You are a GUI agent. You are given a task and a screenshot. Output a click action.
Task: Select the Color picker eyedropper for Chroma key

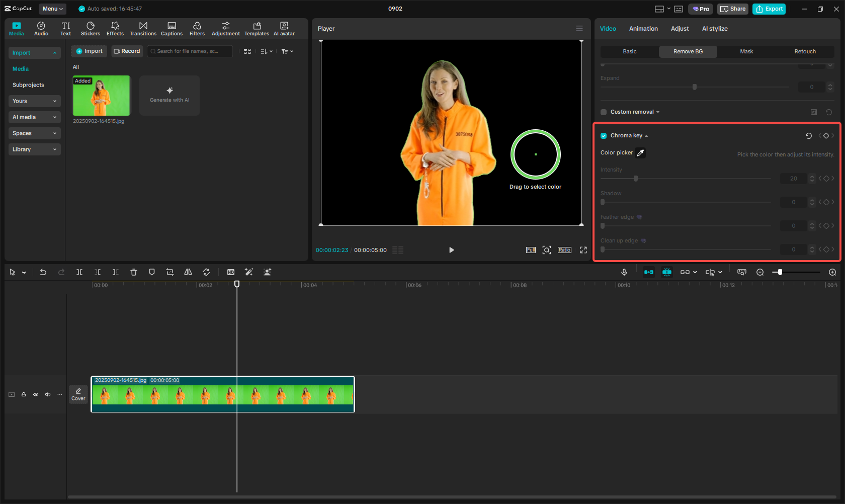640,152
